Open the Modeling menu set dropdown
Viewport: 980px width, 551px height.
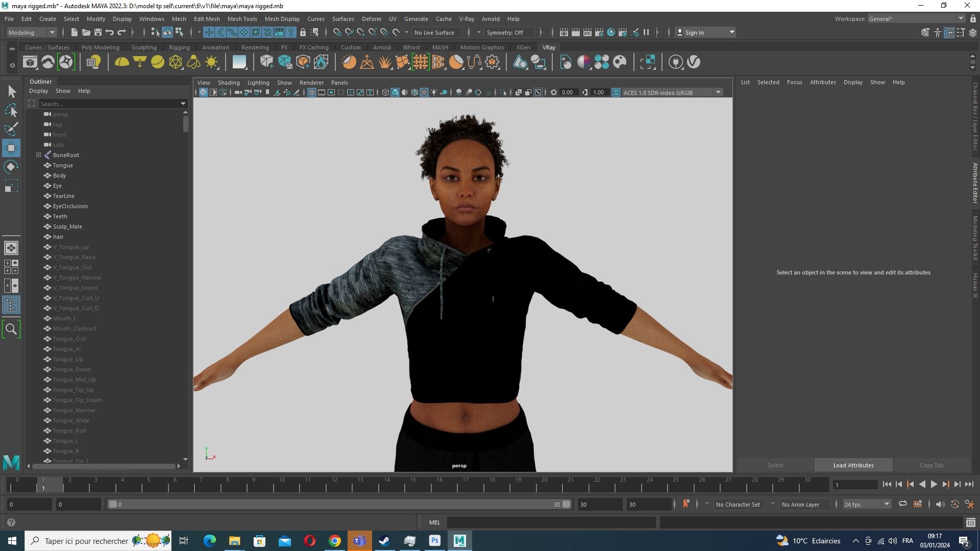(x=32, y=32)
